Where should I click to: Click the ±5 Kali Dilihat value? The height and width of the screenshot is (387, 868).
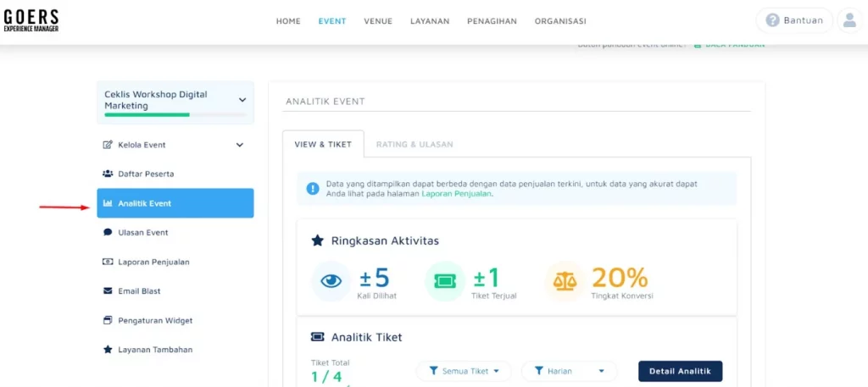[x=375, y=278]
